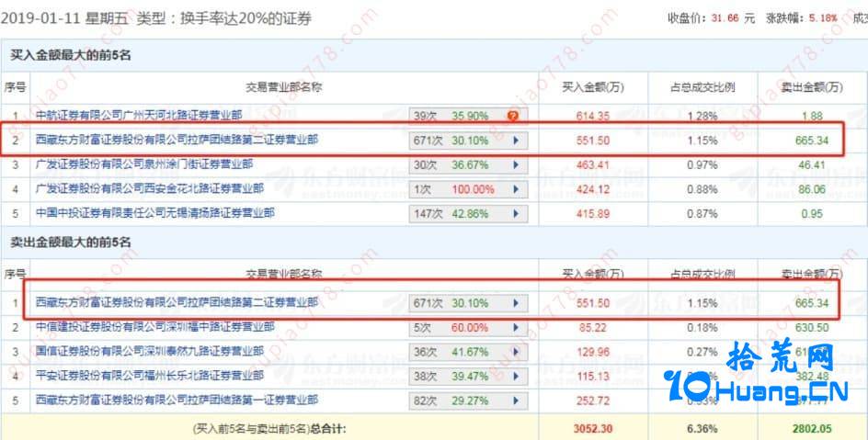The width and height of the screenshot is (868, 440).
Task: Expand arrow beside 38次 39.47%
Action: [x=516, y=376]
